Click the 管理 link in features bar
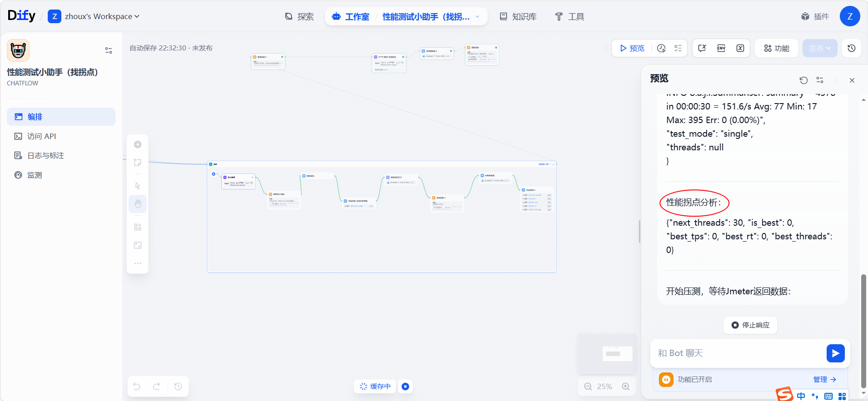868x401 pixels. coord(824,380)
